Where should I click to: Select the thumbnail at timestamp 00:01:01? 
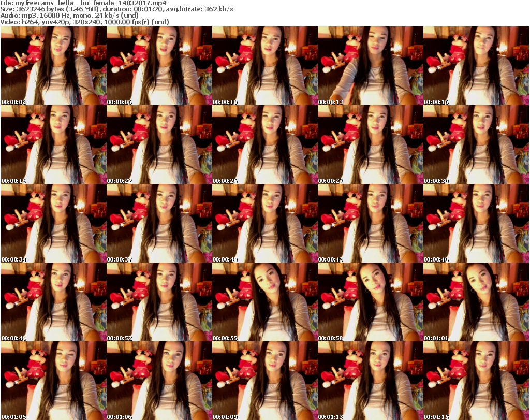coord(476,302)
